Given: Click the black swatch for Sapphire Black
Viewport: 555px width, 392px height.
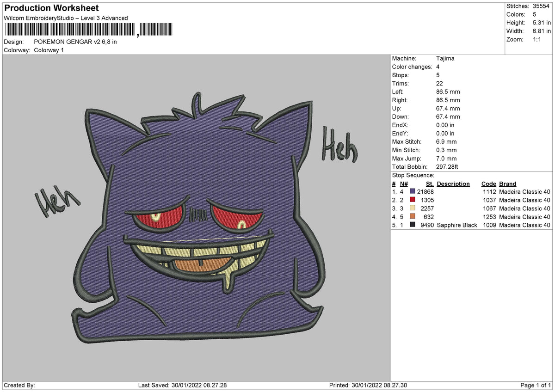Looking at the screenshot, I should [x=413, y=225].
